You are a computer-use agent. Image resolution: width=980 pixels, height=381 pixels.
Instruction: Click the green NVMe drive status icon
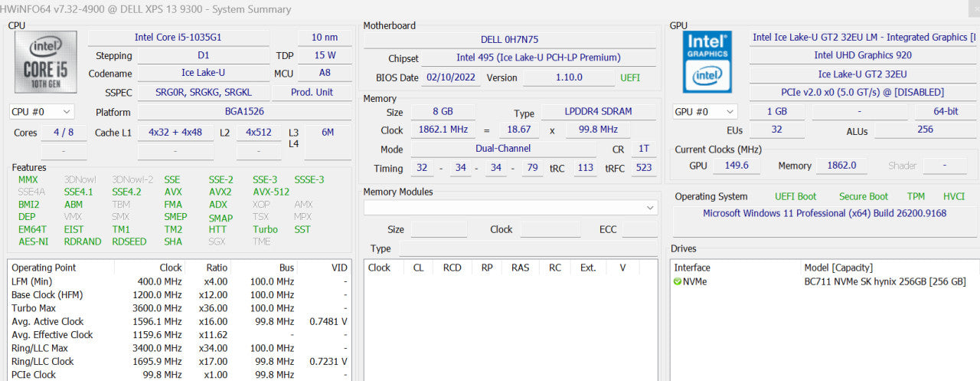678,281
